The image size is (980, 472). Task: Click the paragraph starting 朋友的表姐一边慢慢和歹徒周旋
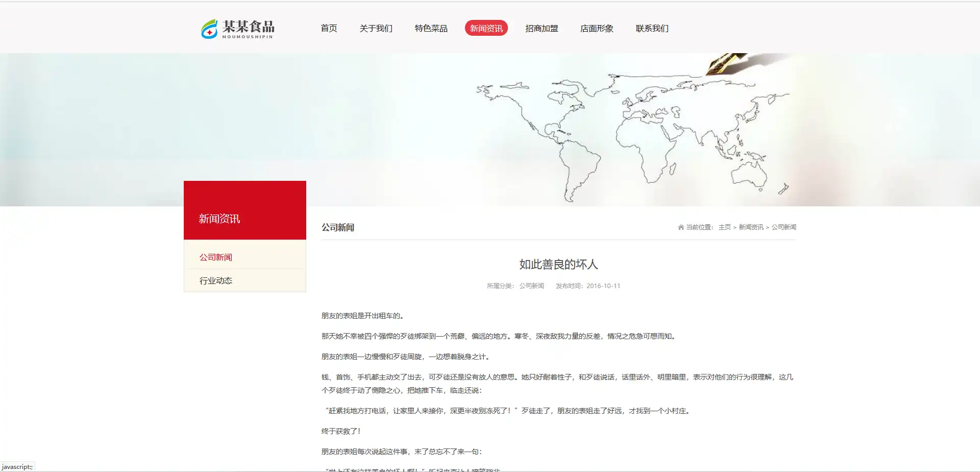click(x=407, y=357)
